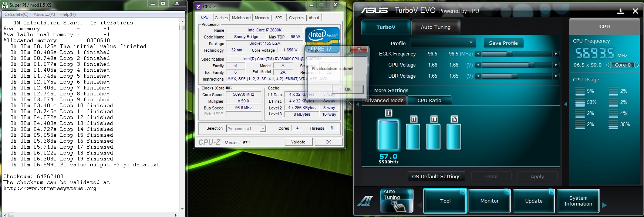Click the Intel Core i7 logo in CPU-Z
644x217 pixels.
322,40
